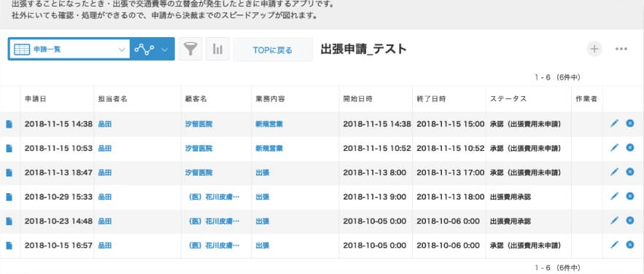
Task: Open 品田 link in 2018-11-15 14:38 row
Action: coord(105,124)
